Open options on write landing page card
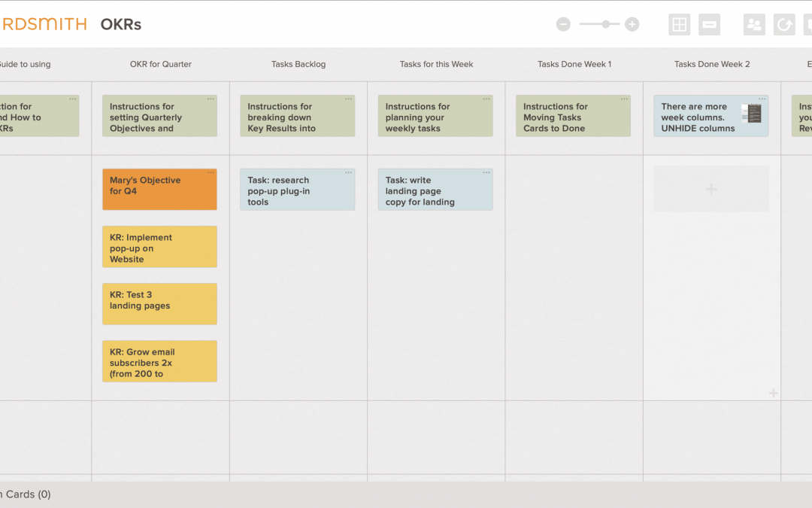This screenshot has width=812, height=508. click(486, 172)
